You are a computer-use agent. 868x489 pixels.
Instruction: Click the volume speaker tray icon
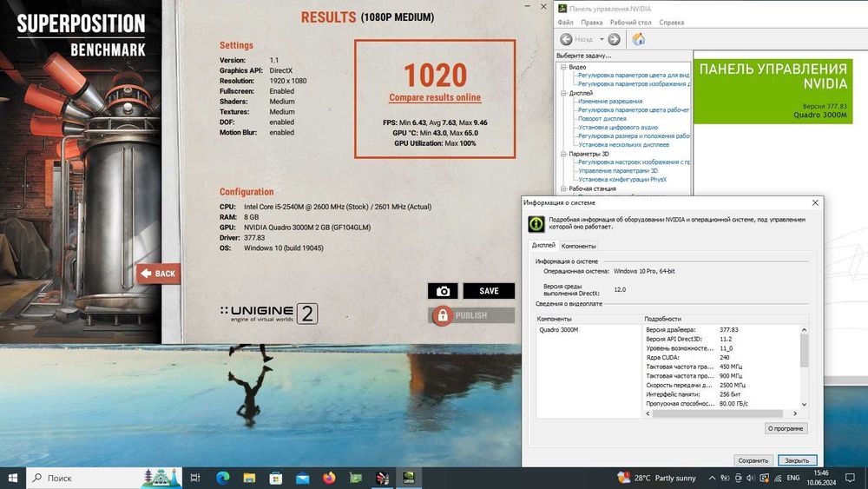pyautogui.click(x=751, y=478)
